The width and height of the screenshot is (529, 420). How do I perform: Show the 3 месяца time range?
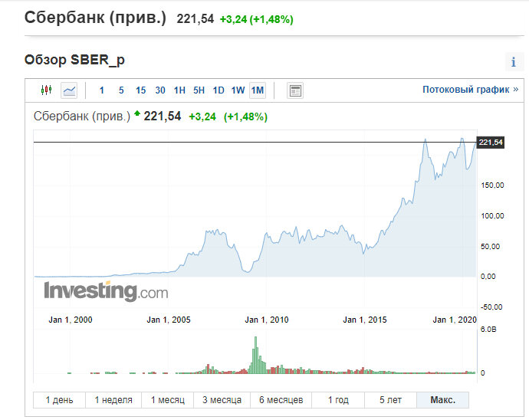[x=222, y=400]
